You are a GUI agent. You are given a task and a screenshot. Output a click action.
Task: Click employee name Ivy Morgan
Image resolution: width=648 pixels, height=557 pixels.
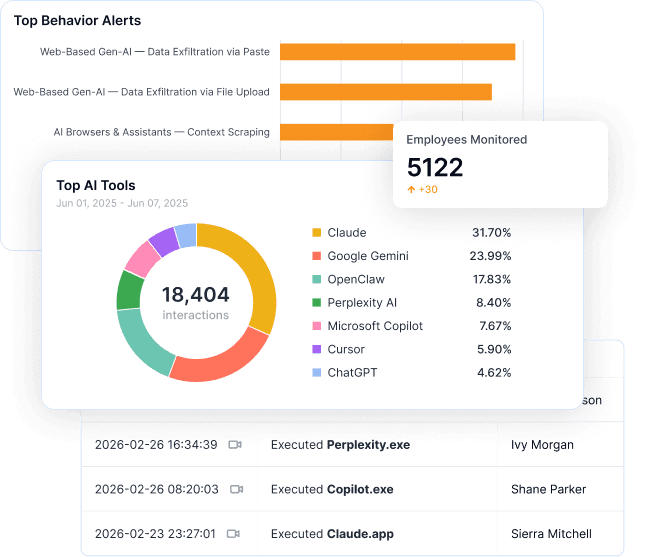542,444
